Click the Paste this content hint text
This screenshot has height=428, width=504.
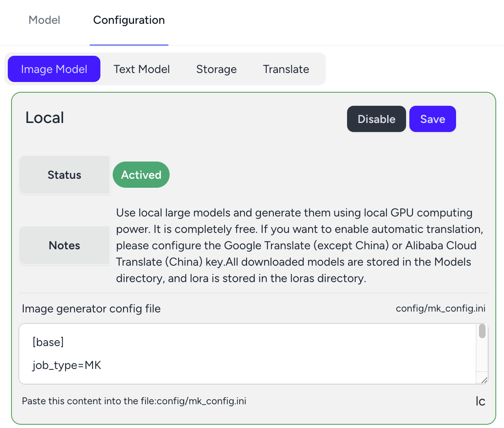[x=134, y=401]
